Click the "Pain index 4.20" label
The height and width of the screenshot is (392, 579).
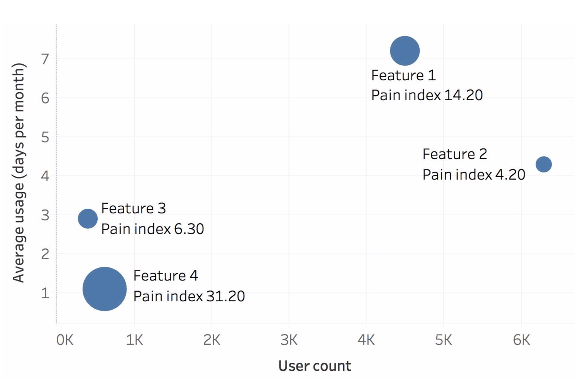tap(474, 174)
